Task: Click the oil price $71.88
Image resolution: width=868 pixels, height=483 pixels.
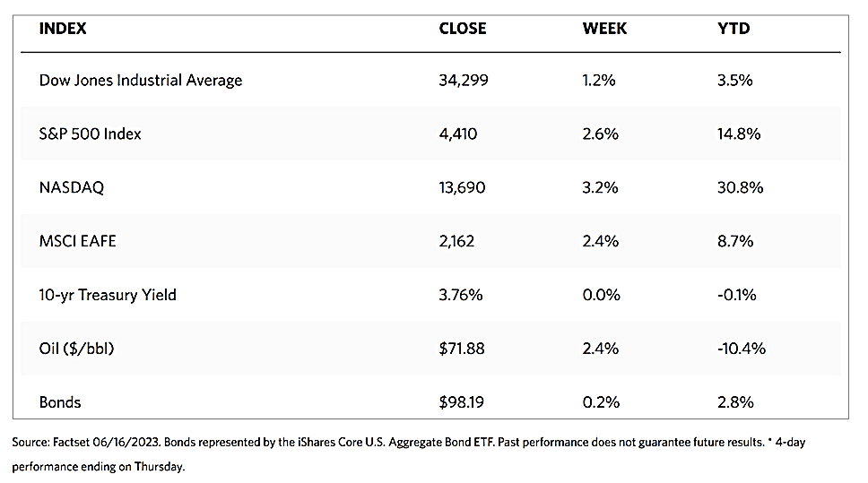Action: (x=462, y=349)
